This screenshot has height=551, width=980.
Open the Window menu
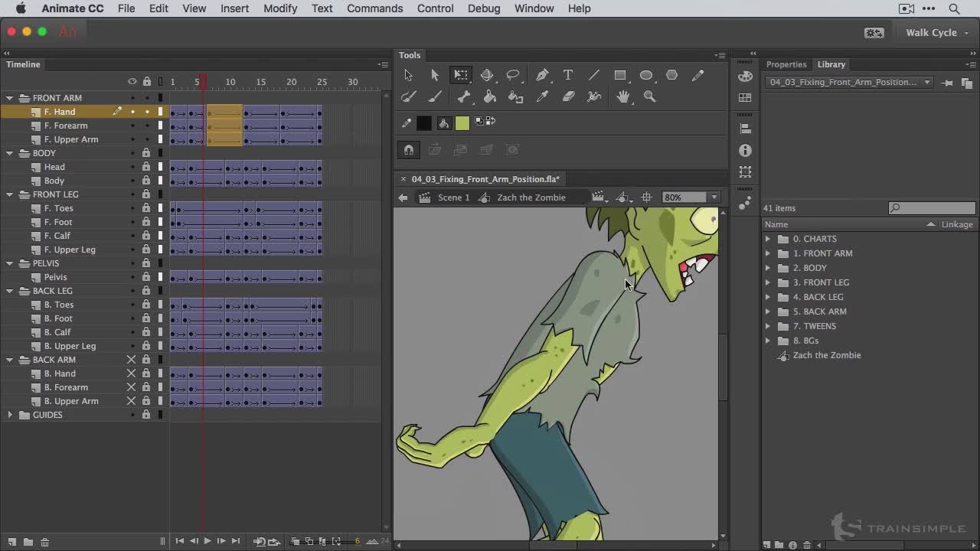(x=534, y=8)
